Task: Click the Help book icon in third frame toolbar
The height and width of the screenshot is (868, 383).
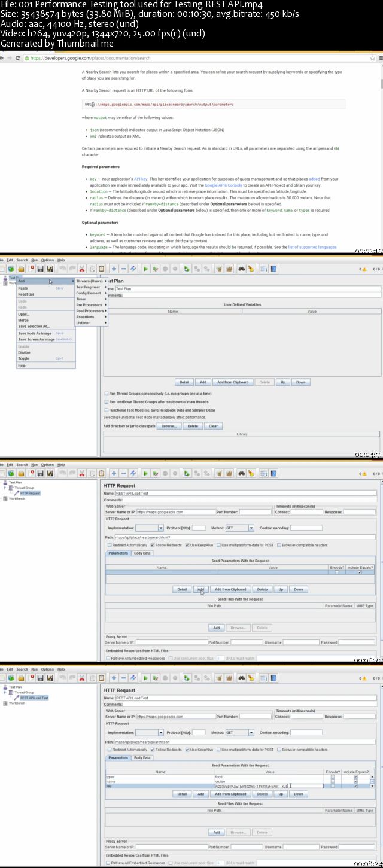Action: coord(272,473)
